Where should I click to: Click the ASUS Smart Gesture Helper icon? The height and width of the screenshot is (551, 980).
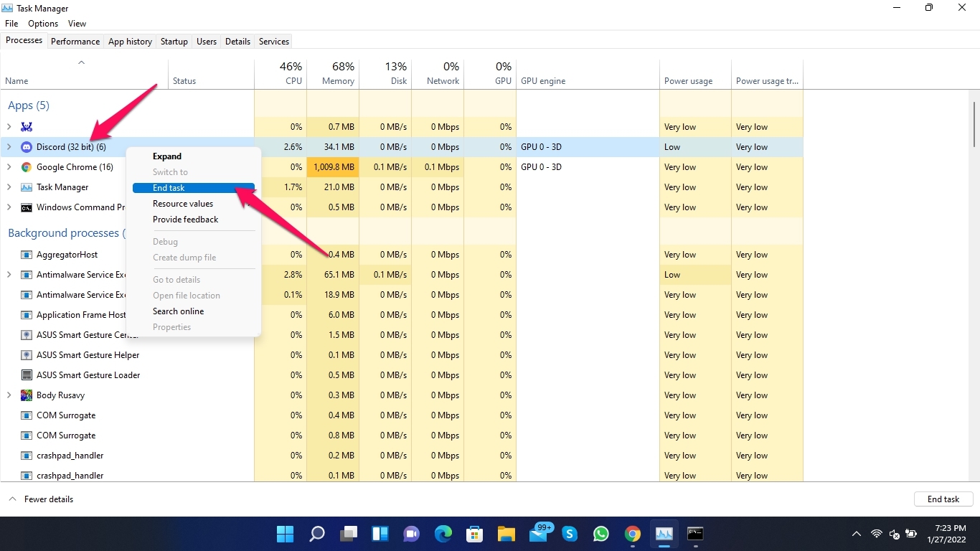[x=27, y=355]
